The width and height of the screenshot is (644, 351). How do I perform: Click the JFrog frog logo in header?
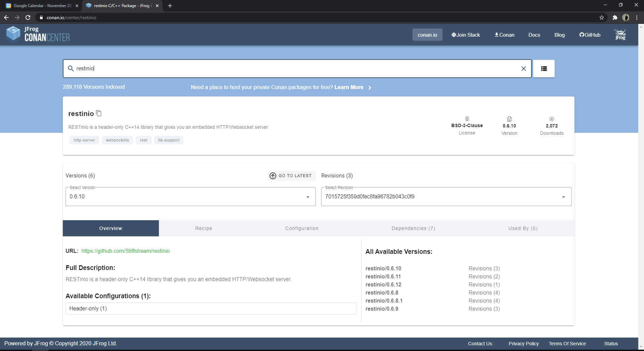[x=620, y=35]
